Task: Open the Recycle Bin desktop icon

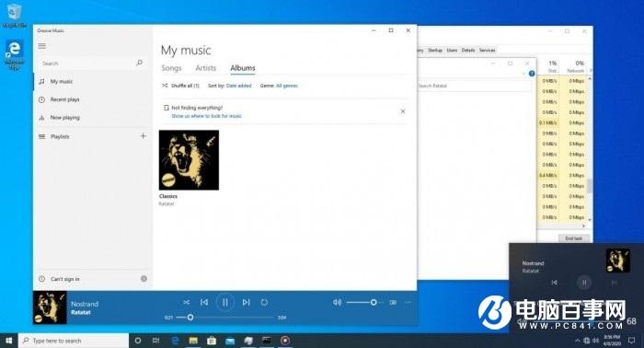Action: [15, 16]
